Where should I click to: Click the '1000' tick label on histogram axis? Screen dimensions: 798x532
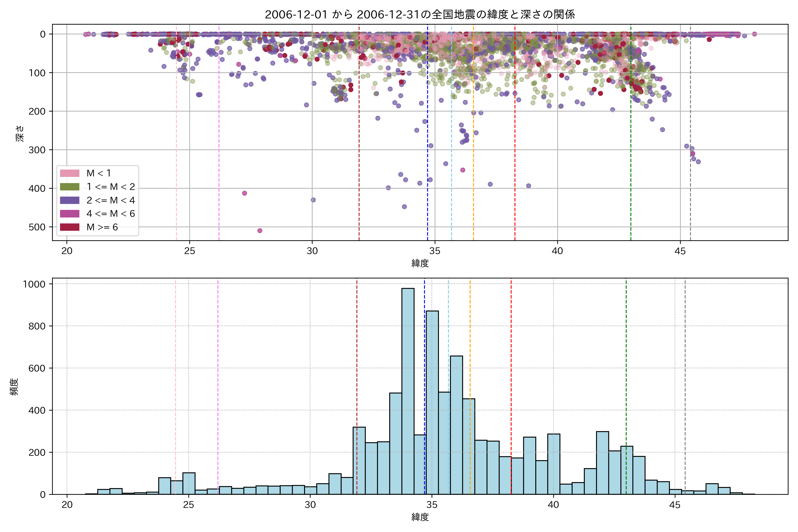(x=34, y=284)
